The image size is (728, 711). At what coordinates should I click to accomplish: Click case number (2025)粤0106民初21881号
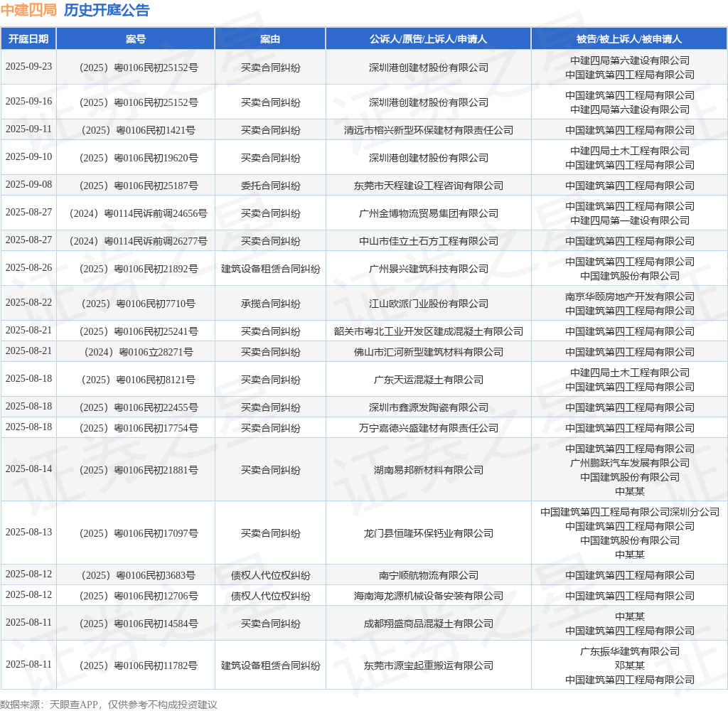[x=139, y=470]
